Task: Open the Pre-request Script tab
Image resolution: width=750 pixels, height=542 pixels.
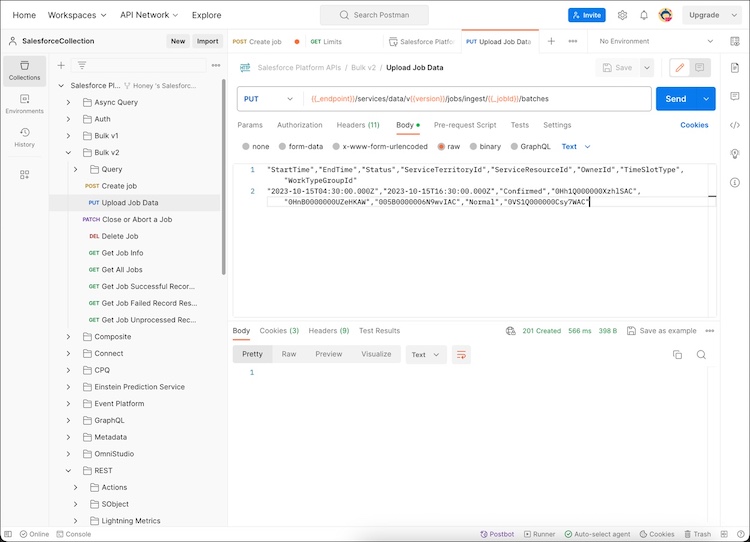Action: pos(465,125)
